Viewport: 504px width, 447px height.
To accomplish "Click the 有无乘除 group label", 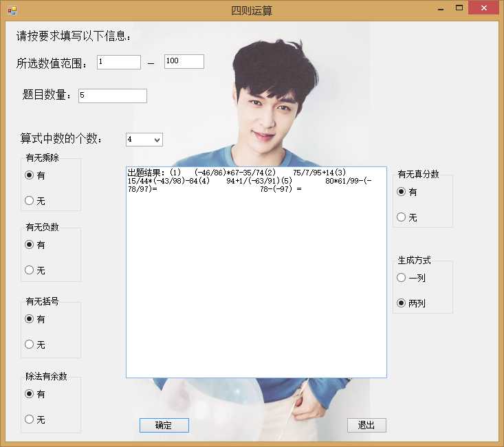I will tap(42, 157).
